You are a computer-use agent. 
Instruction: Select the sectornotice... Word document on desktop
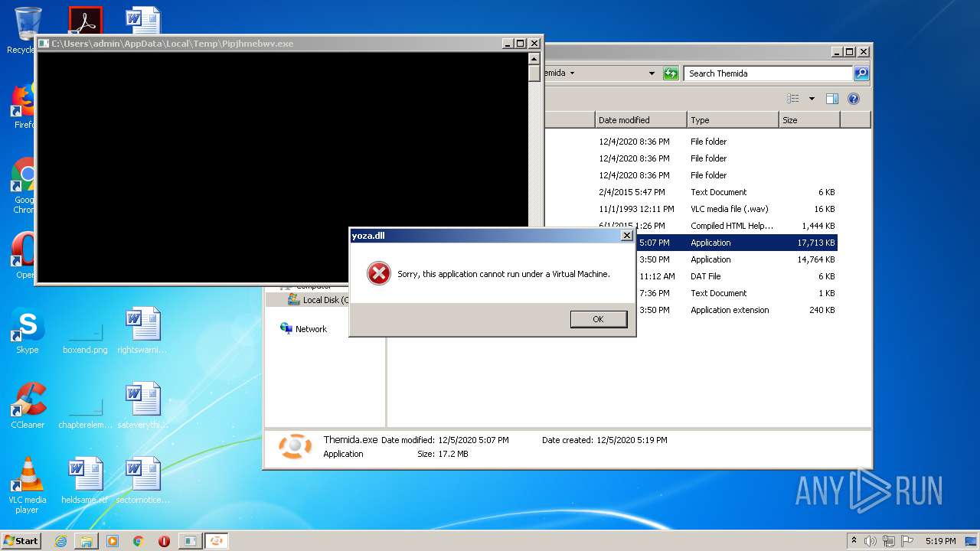click(142, 481)
